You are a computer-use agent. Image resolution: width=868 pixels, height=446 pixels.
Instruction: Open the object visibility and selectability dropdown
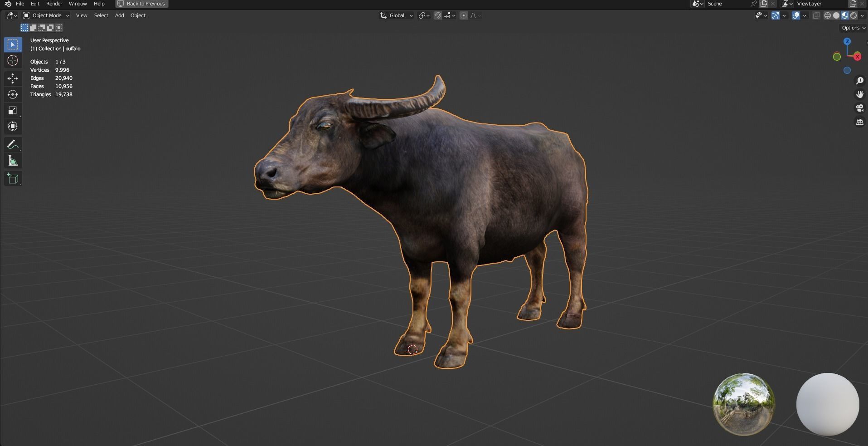761,15
